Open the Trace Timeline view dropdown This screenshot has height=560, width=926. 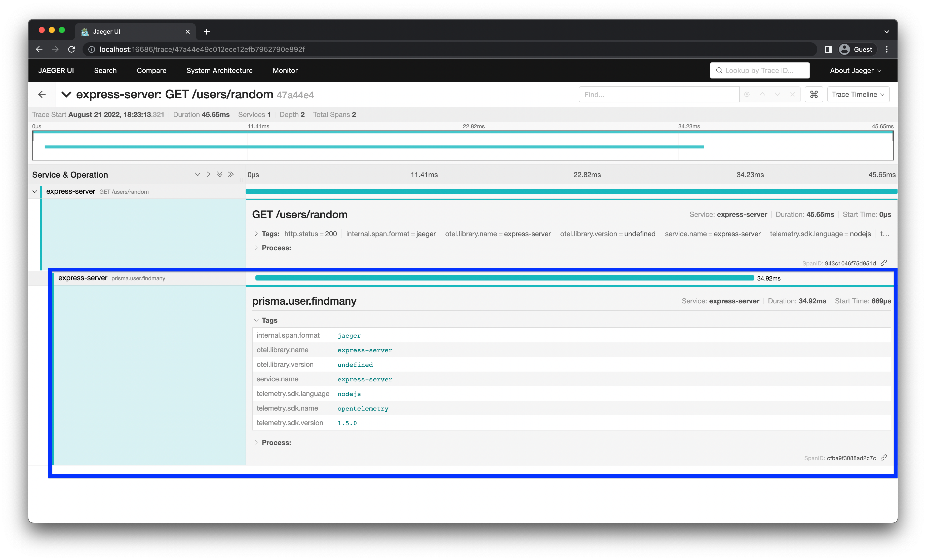(x=858, y=94)
